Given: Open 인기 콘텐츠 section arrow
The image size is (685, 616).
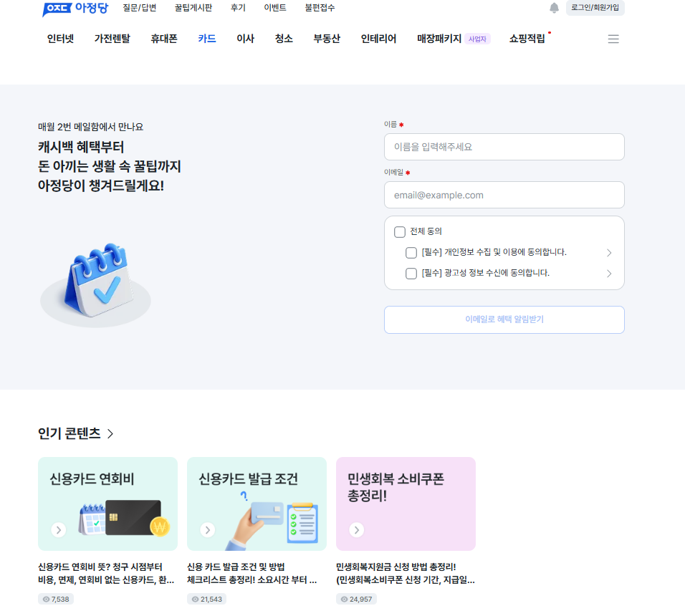Looking at the screenshot, I should coord(110,433).
